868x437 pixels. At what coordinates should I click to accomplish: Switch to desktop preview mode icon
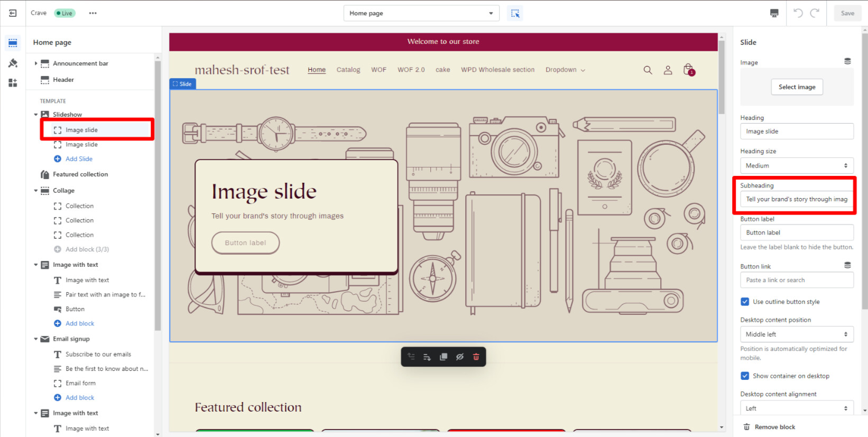(774, 13)
